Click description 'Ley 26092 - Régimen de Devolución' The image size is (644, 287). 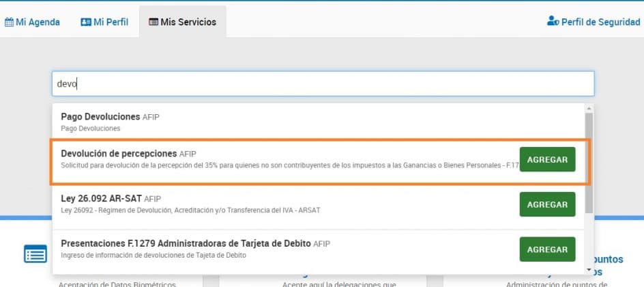pyautogui.click(x=190, y=210)
